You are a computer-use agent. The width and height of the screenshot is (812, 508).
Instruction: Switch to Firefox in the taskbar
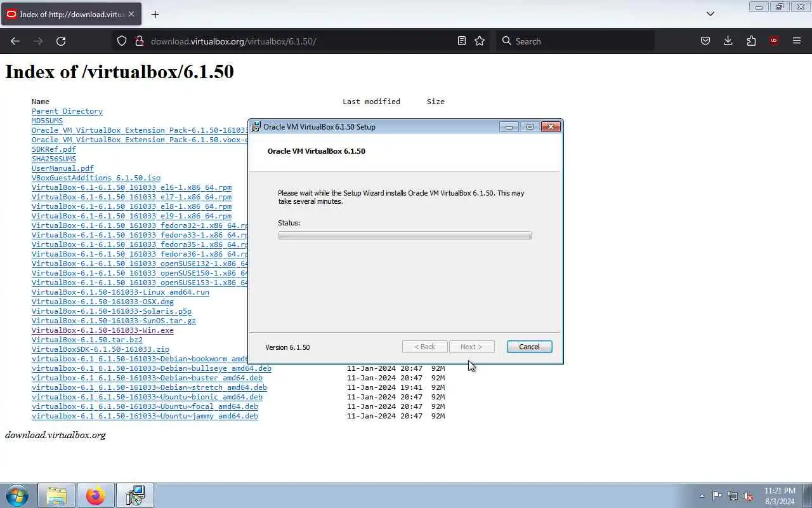click(x=96, y=495)
